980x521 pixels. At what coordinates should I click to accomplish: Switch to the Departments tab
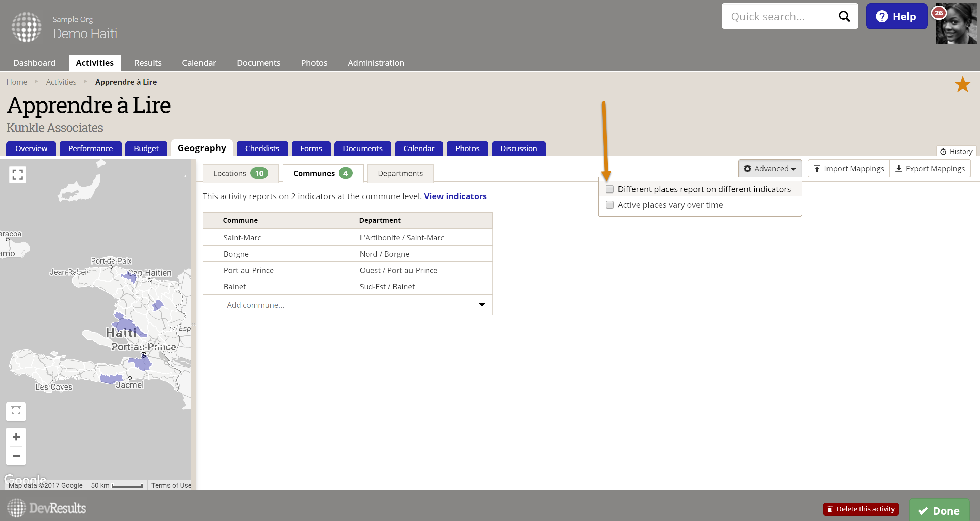click(400, 174)
